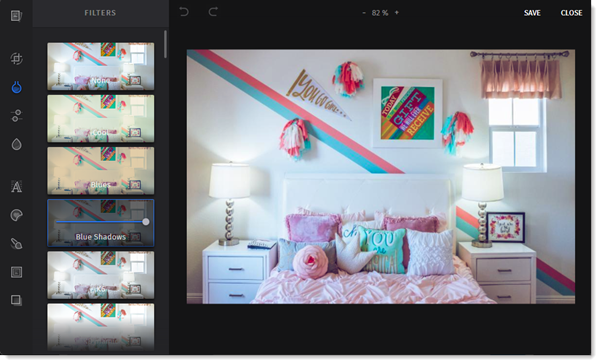The height and width of the screenshot is (364, 600).
Task: Redo the last edit
Action: [213, 12]
